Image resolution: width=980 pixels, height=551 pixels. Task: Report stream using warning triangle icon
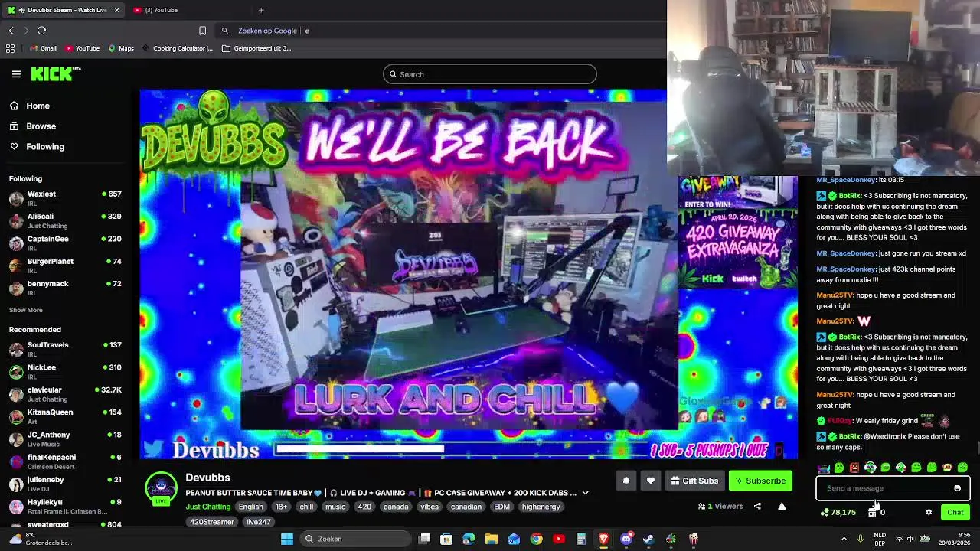click(x=782, y=506)
